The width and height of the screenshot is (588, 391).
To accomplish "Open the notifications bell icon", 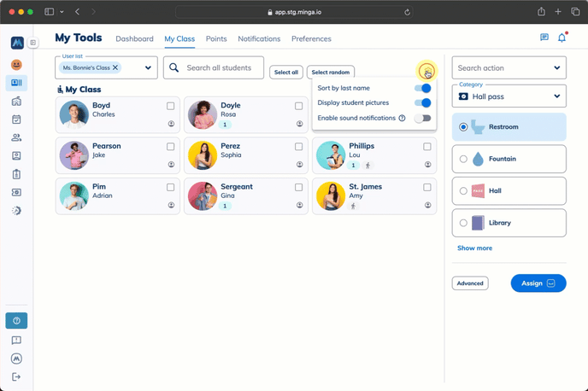I will (x=562, y=38).
